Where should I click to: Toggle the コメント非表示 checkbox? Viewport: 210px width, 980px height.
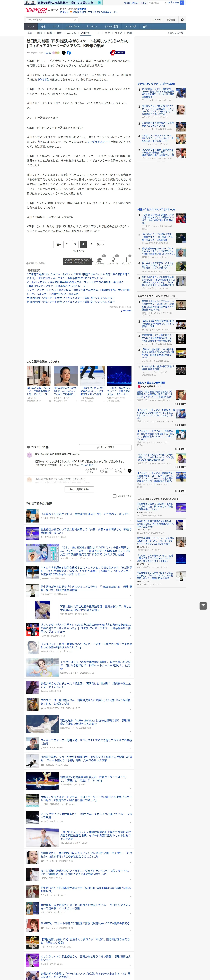[x=115, y=496]
